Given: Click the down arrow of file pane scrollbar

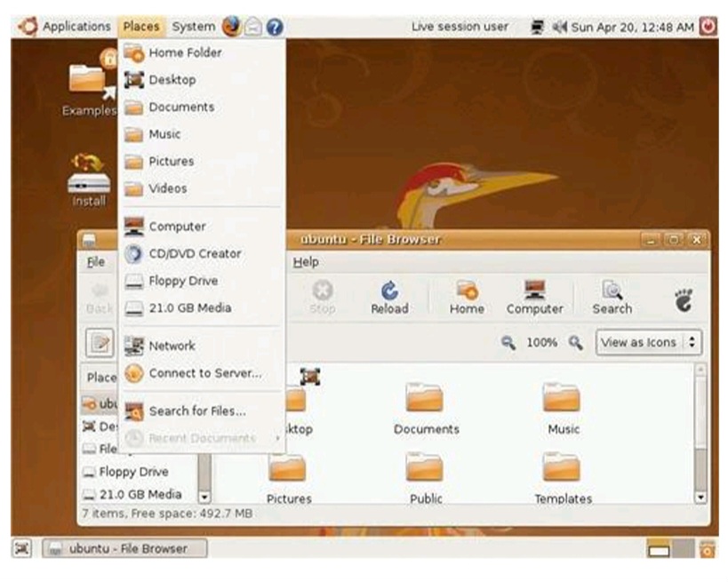Looking at the screenshot, I should pyautogui.click(x=700, y=498).
